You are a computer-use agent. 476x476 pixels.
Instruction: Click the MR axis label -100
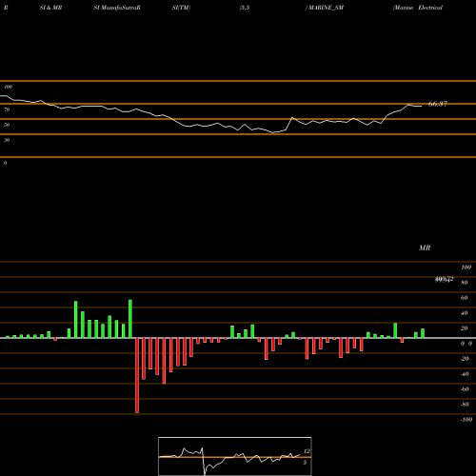(x=466, y=420)
